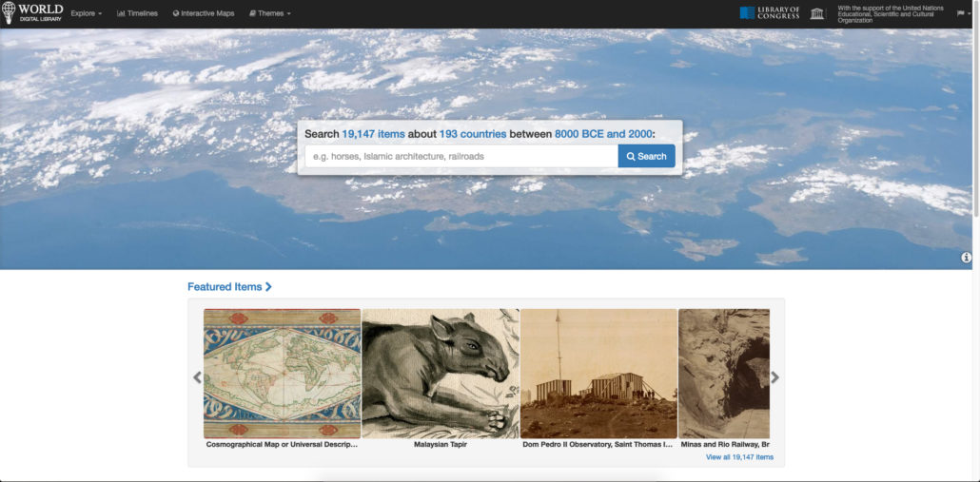
Task: Expand the Explore dropdown menu
Action: click(x=87, y=13)
